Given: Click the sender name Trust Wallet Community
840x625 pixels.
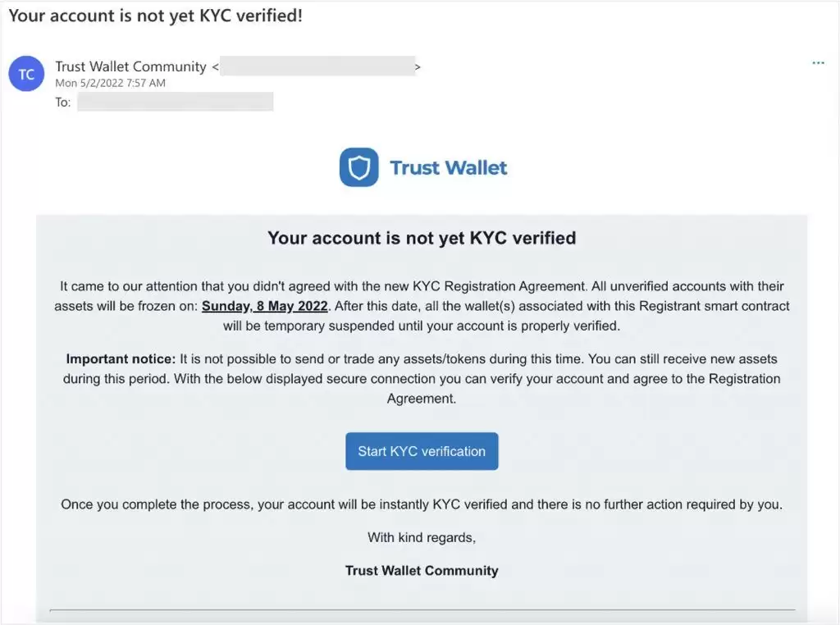Looking at the screenshot, I should click(130, 66).
